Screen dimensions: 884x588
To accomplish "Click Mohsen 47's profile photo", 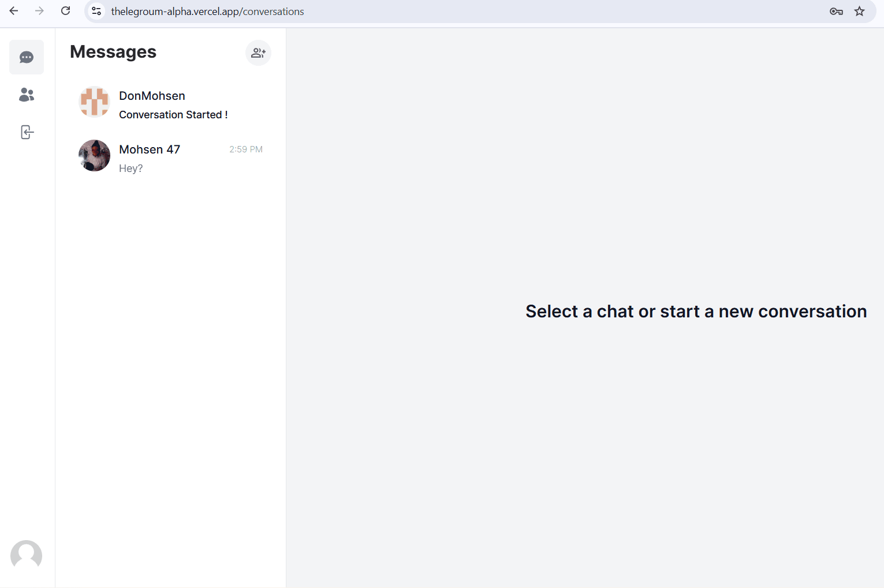I will (x=94, y=155).
